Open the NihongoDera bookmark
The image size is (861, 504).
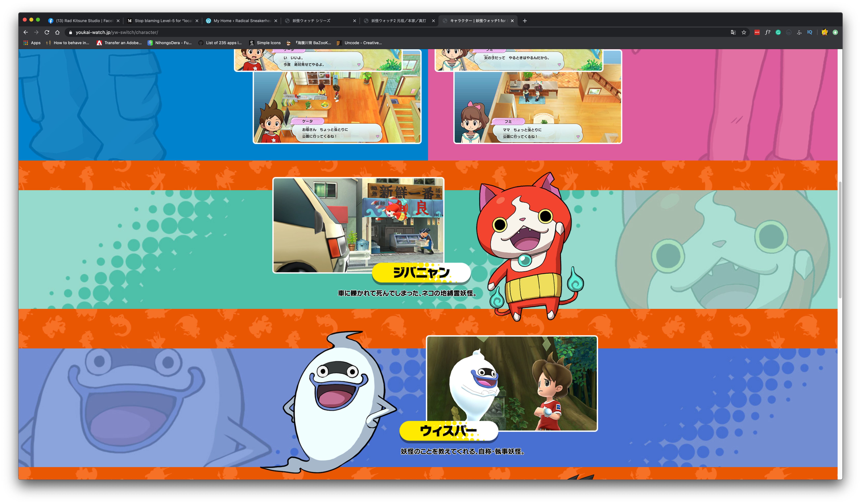pyautogui.click(x=169, y=43)
